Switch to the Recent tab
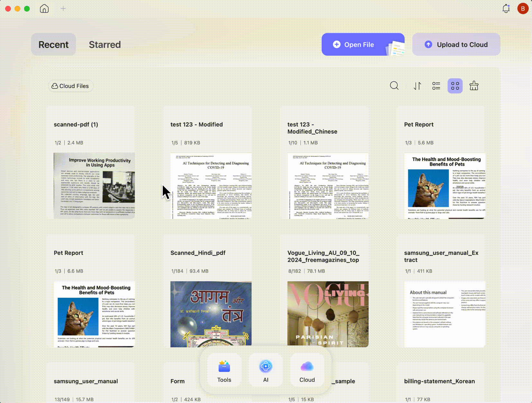This screenshot has height=403, width=532. (x=53, y=44)
